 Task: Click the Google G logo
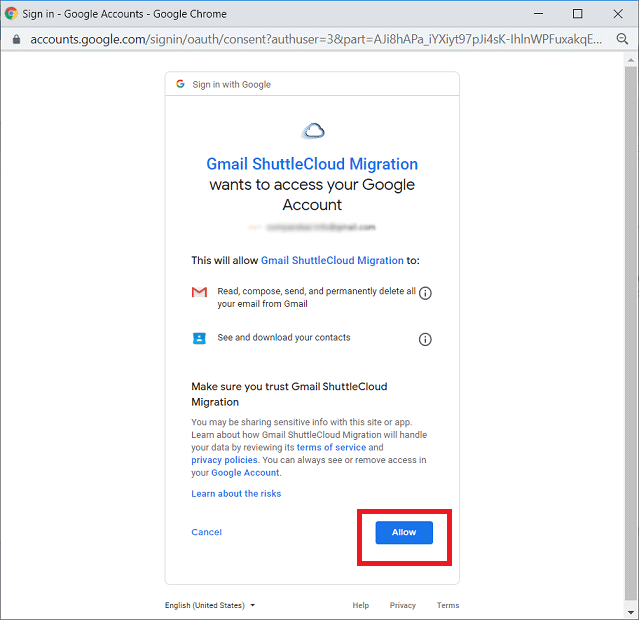[x=180, y=84]
